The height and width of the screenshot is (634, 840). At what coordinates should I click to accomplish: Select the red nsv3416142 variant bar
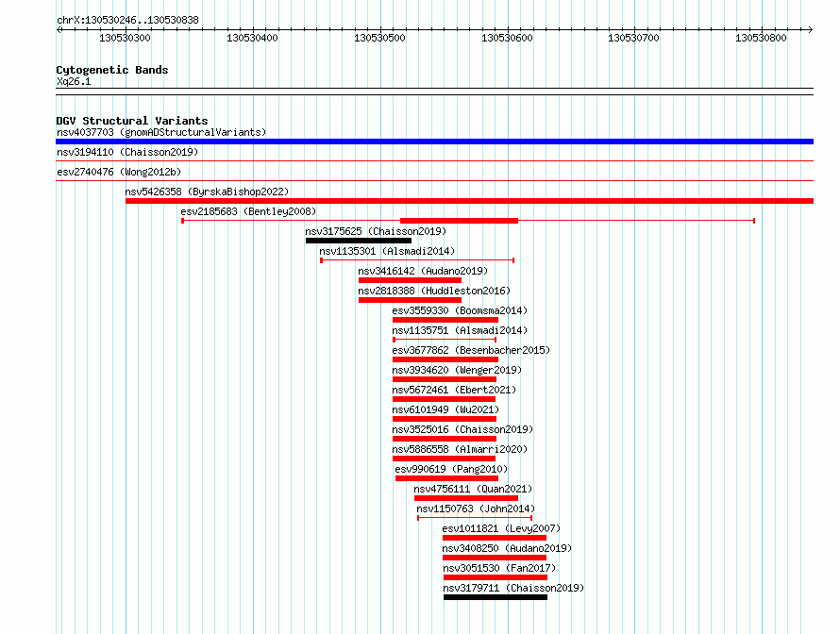[x=410, y=280]
